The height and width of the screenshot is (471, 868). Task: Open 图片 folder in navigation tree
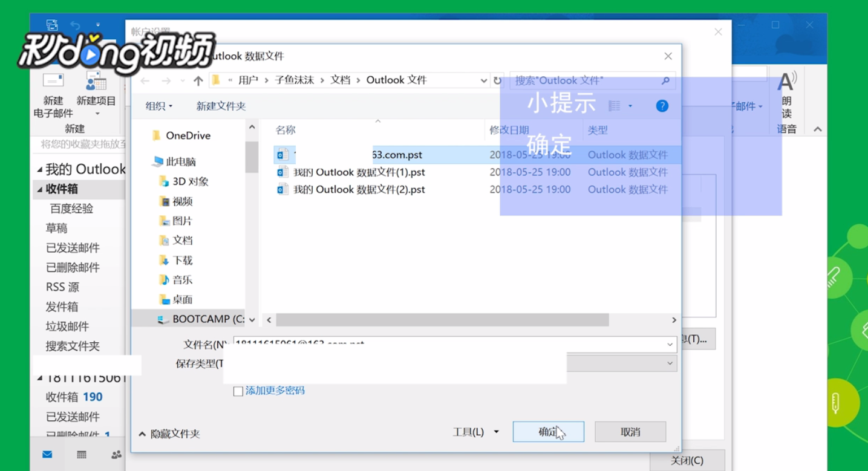[182, 221]
